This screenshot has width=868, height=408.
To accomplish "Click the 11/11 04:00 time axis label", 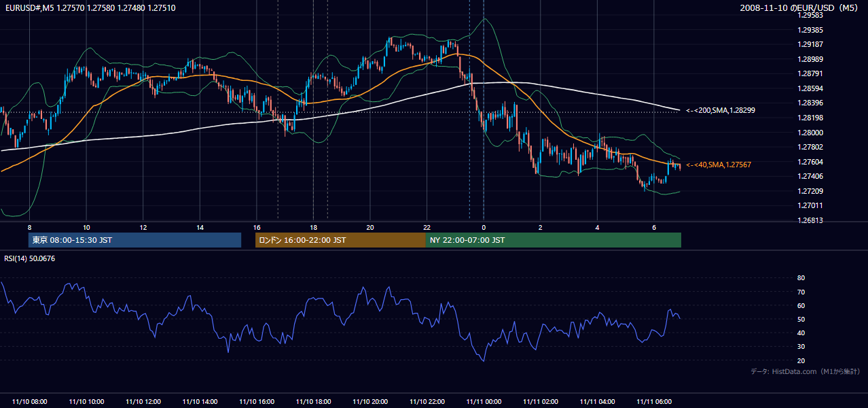I will [x=597, y=402].
